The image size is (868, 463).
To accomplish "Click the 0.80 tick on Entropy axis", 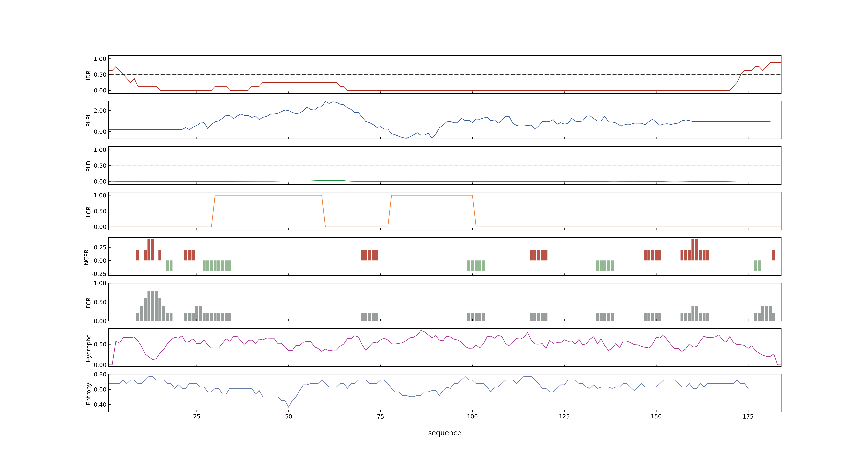I will point(100,374).
